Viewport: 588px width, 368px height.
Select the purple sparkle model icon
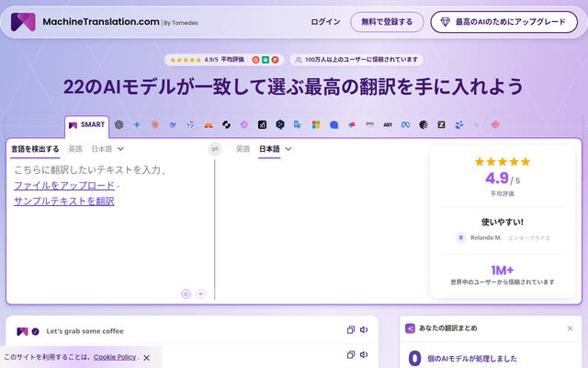coord(244,125)
